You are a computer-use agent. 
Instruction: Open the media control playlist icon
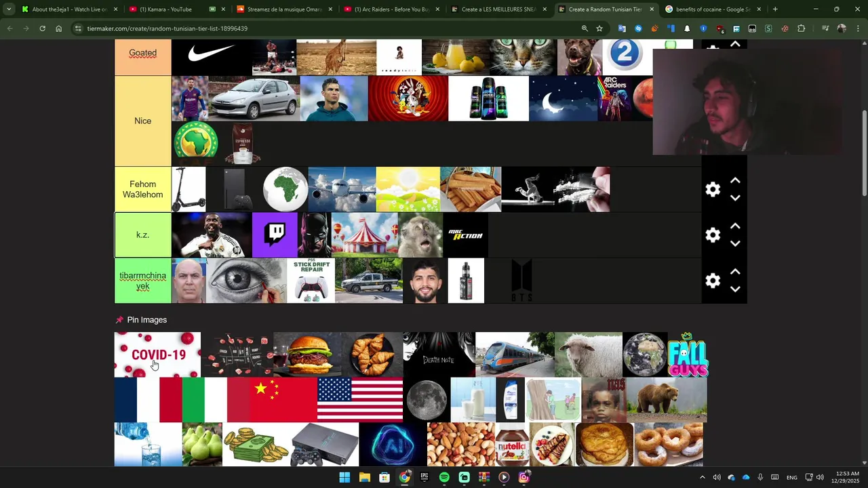(825, 28)
